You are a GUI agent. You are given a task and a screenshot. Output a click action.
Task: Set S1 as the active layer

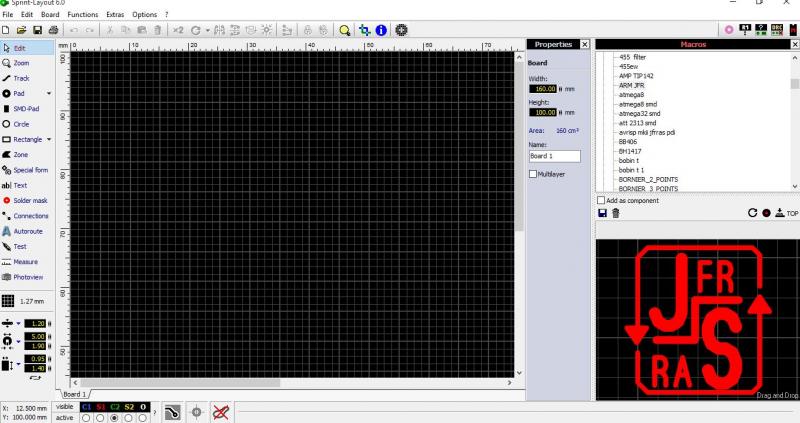click(x=101, y=418)
